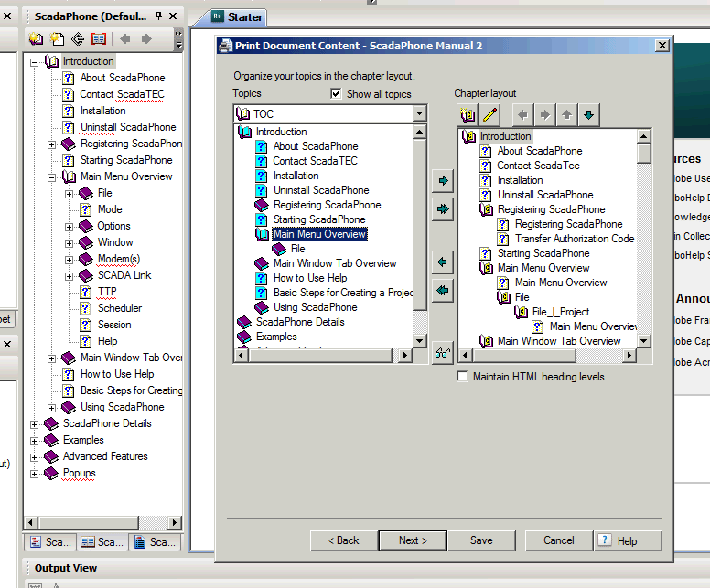This screenshot has width=710, height=588.
Task: Click the move-left arrow in Chapter layout toolbar
Action: (522, 115)
